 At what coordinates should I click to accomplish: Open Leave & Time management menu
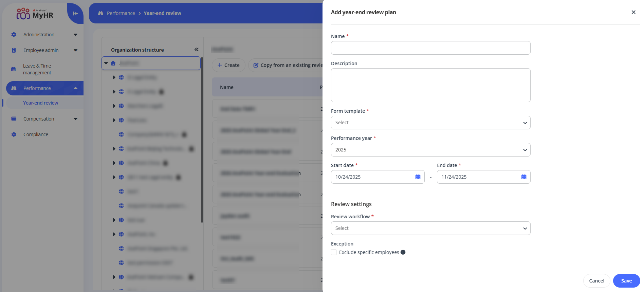click(x=45, y=69)
